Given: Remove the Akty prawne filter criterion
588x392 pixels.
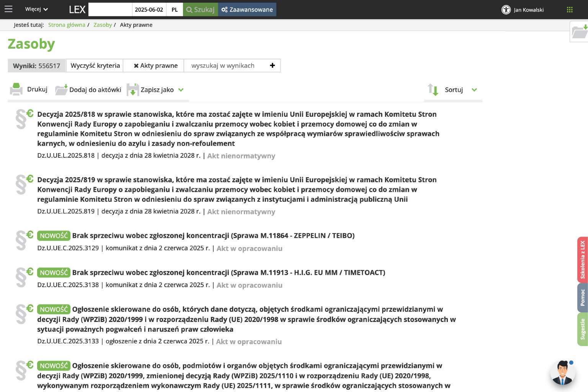Looking at the screenshot, I should click(x=136, y=66).
